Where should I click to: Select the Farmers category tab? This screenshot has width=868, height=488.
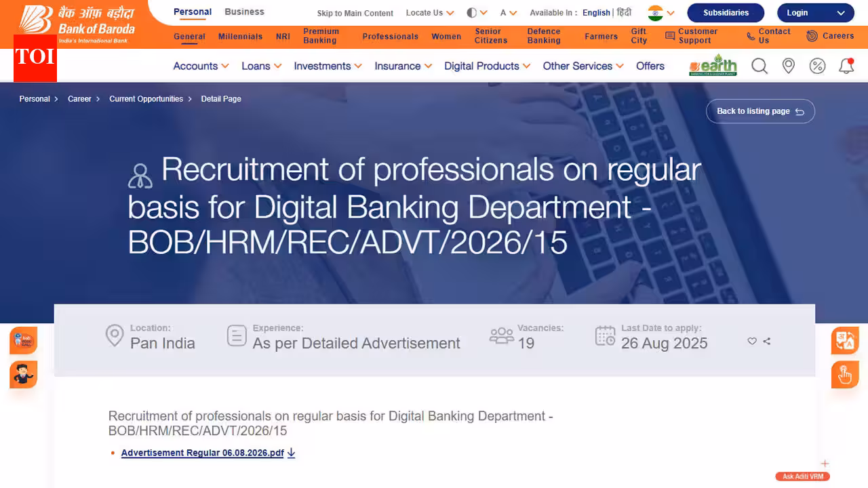tap(601, 37)
